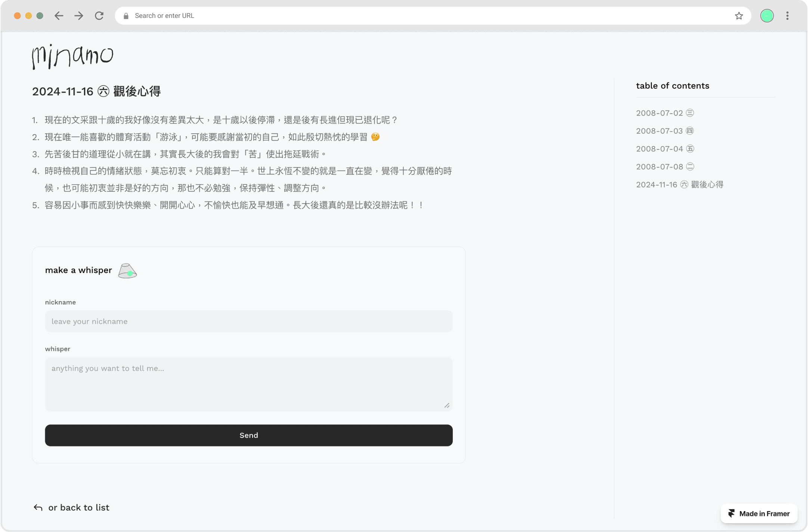
Task: Click the browser forward arrow
Action: pyautogui.click(x=79, y=16)
